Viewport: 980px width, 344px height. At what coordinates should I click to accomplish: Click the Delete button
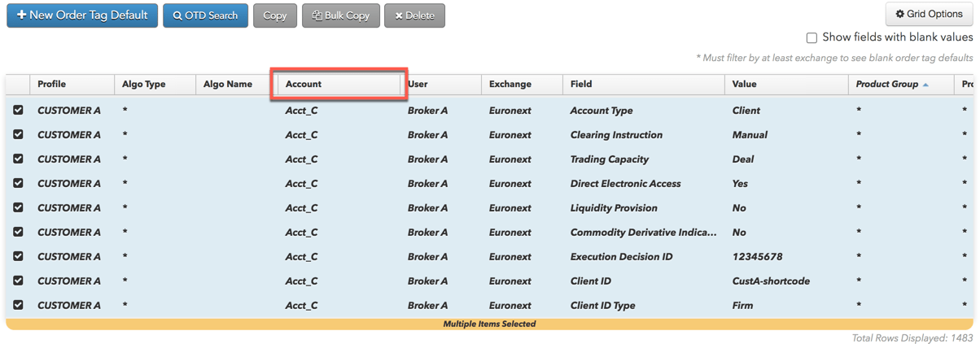tap(414, 15)
